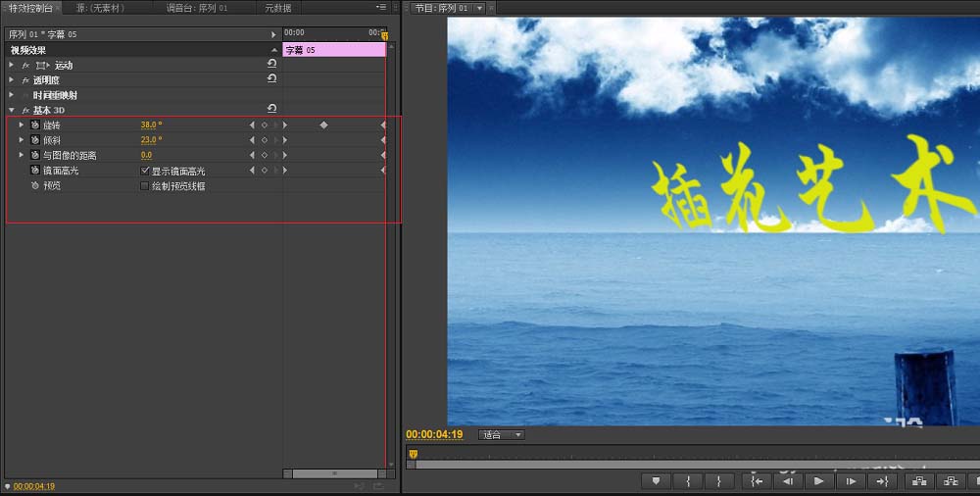980x496 pixels.
Task: Add or remove 与图像的距离 keyframe
Action: [x=265, y=155]
